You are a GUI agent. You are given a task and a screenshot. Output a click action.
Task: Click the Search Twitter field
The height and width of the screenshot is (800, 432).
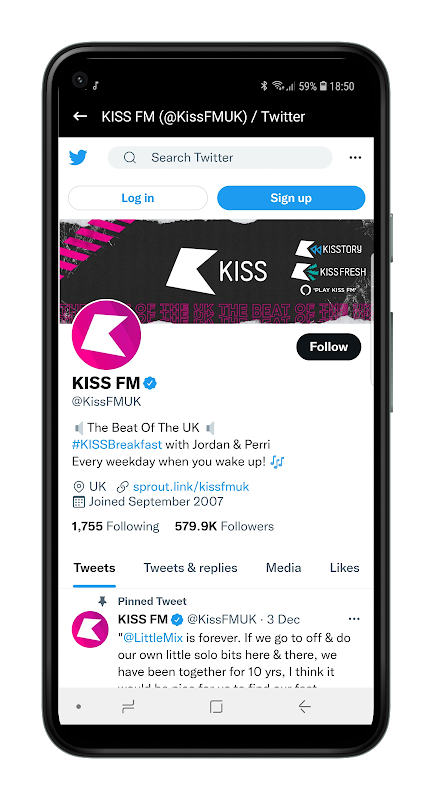pyautogui.click(x=220, y=158)
